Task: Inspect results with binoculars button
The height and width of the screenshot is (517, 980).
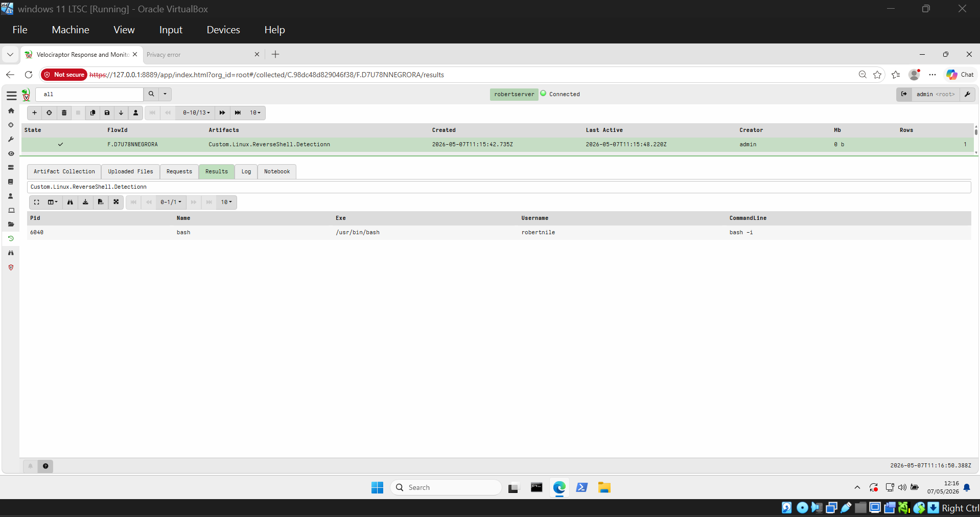Action: [x=70, y=202]
